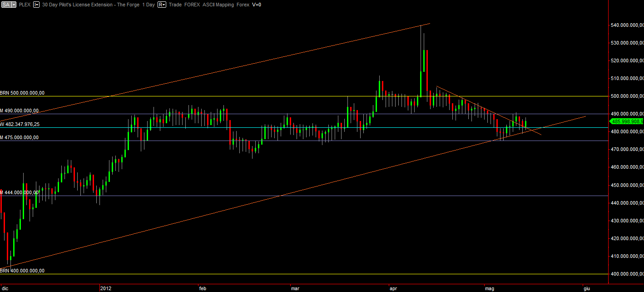This screenshot has width=644, height=292.
Task: Click the SA box in the toolbar
Action: 5,5
